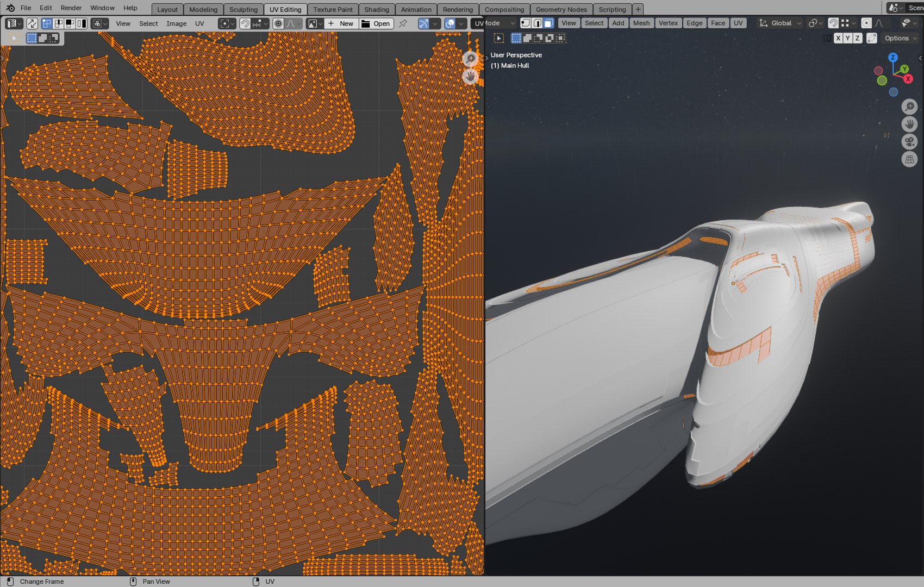Viewport: 924px width, 587px height.
Task: Pin the image in UV editor
Action: click(403, 23)
